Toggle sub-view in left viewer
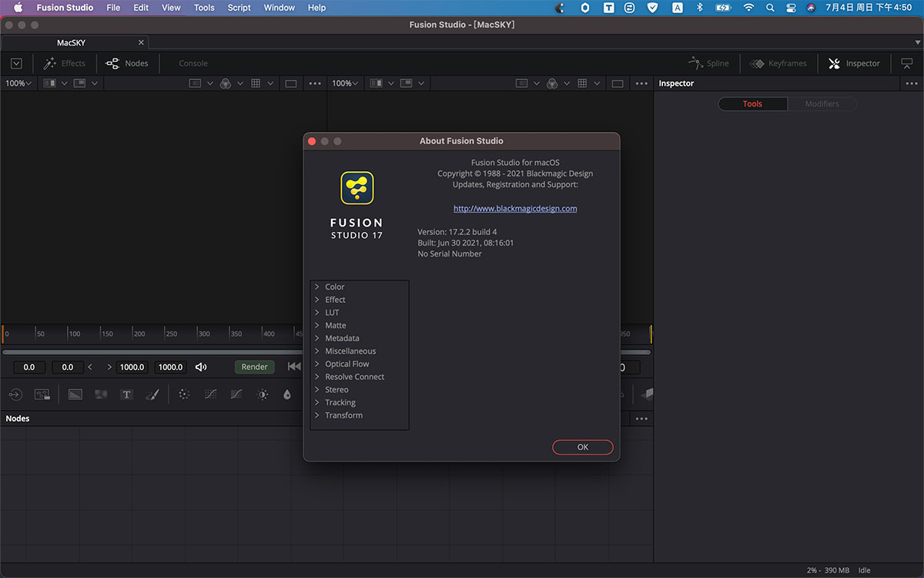 coord(79,83)
